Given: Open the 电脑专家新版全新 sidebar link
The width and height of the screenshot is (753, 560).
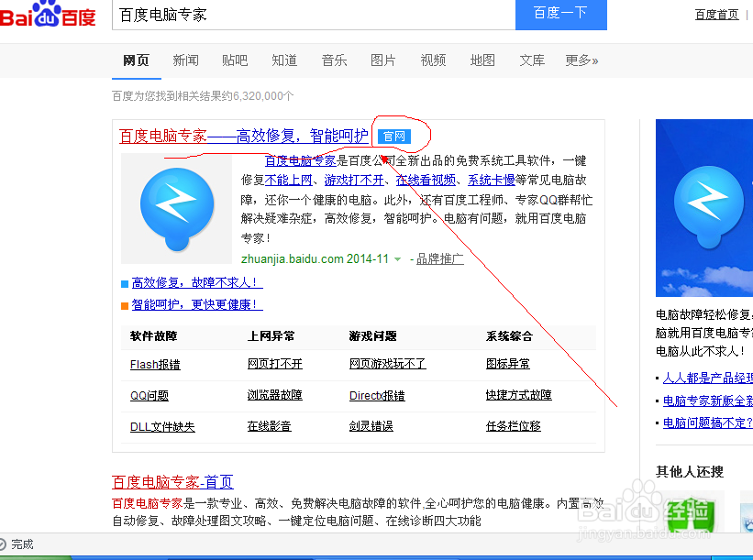Looking at the screenshot, I should point(708,401).
